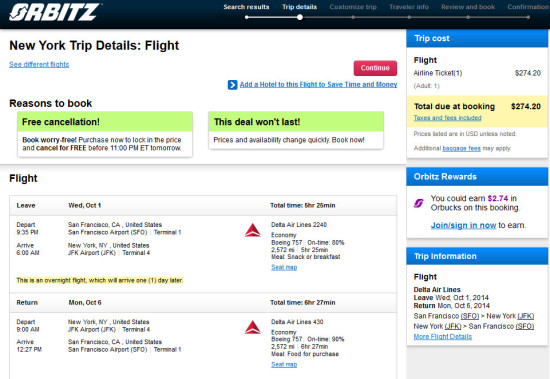Open Seat map for Delta flight 430

[284, 365]
